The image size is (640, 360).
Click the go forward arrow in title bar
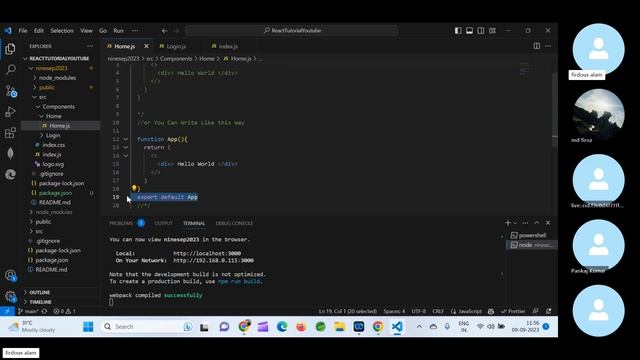176,31
